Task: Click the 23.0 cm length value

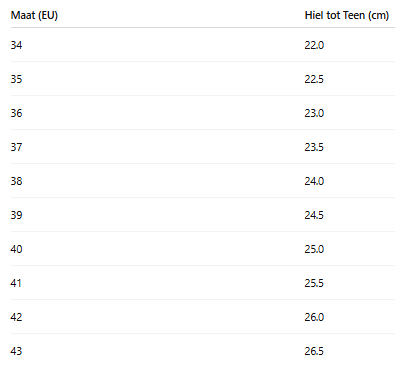Action: 314,113
